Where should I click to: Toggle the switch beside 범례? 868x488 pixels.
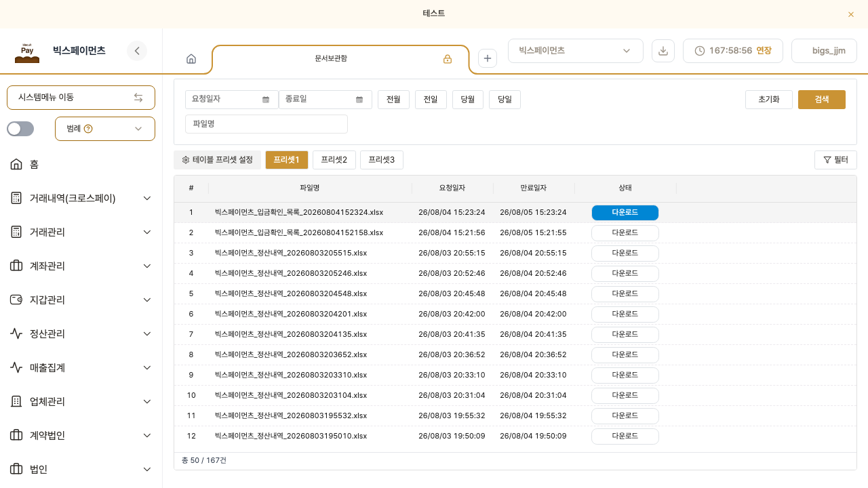click(x=20, y=129)
